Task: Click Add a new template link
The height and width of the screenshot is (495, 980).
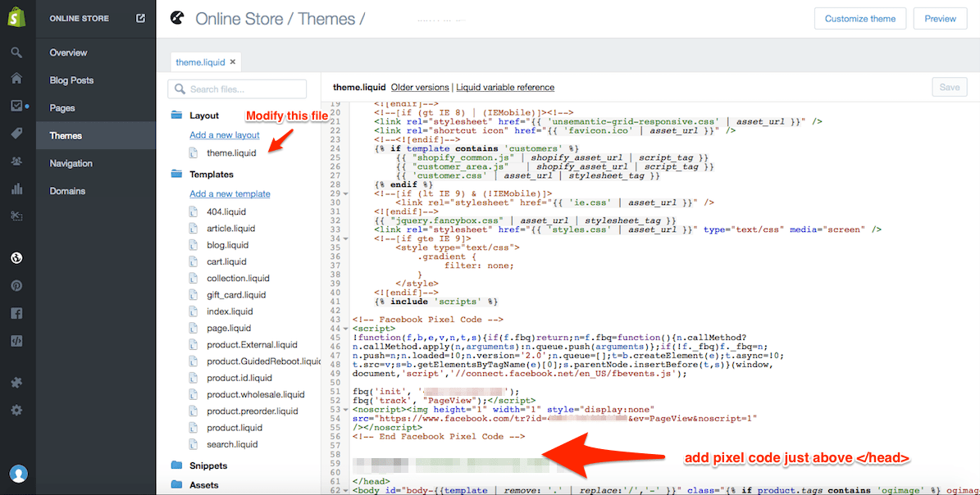Action: click(230, 193)
